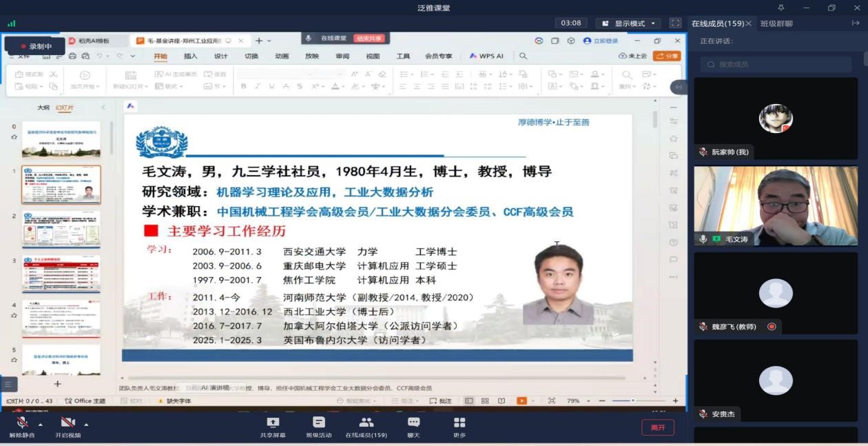Switch to class group chat tab

(x=776, y=23)
